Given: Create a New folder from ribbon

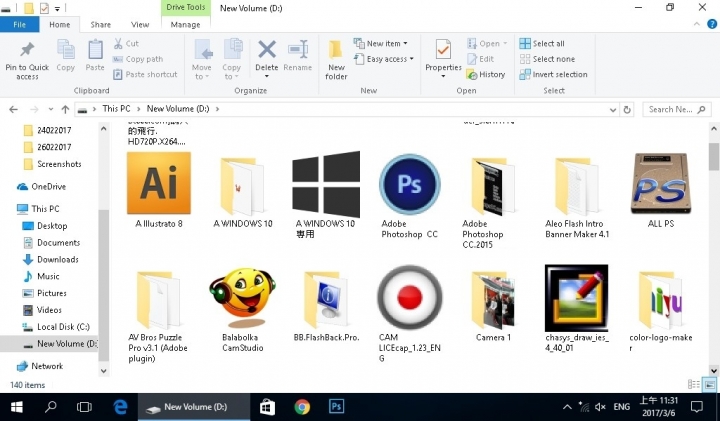Looking at the screenshot, I should tap(336, 60).
